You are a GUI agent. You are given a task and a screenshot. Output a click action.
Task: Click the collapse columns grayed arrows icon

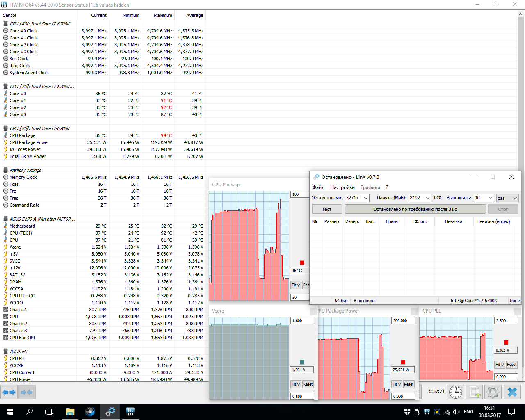[x=27, y=392]
